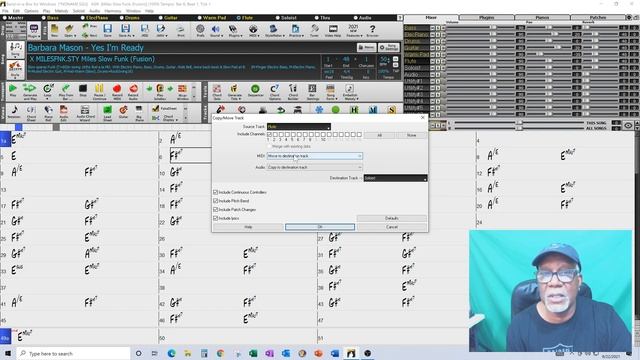Click the Play From Bar icon
The height and width of the screenshot is (360, 640).
coord(65,91)
